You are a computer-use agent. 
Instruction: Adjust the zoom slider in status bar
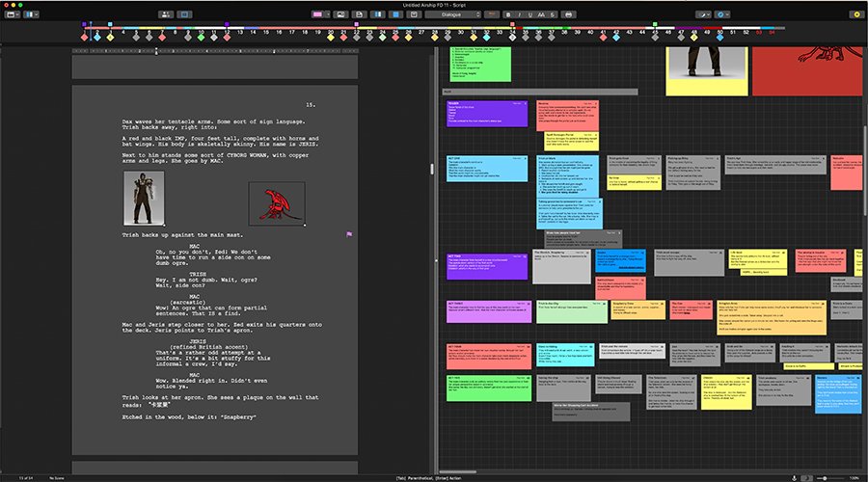(x=826, y=477)
